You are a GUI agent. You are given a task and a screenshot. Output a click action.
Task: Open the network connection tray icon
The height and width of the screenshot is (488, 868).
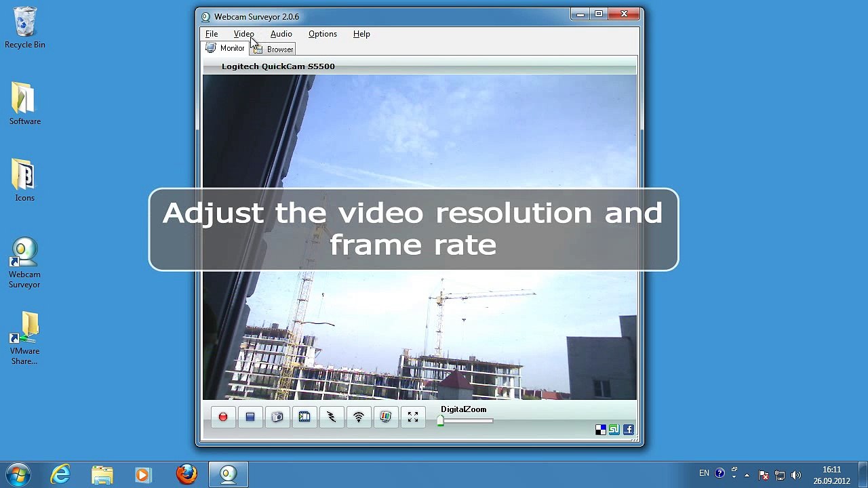click(x=780, y=475)
